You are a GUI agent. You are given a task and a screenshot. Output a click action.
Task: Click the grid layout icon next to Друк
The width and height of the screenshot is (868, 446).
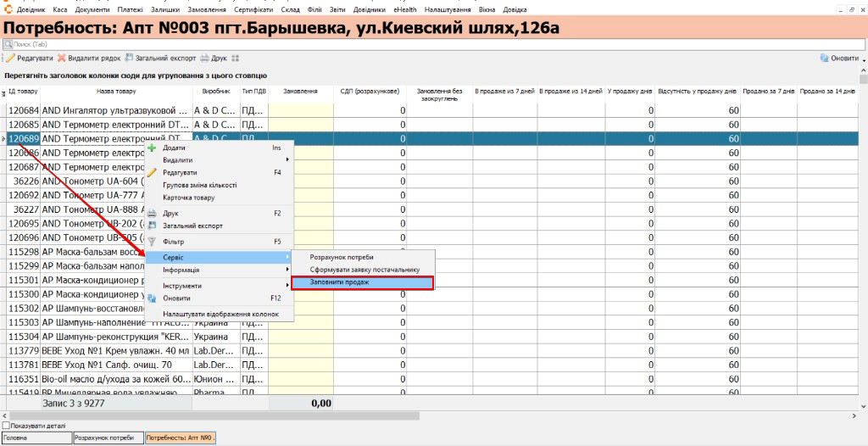click(235, 58)
